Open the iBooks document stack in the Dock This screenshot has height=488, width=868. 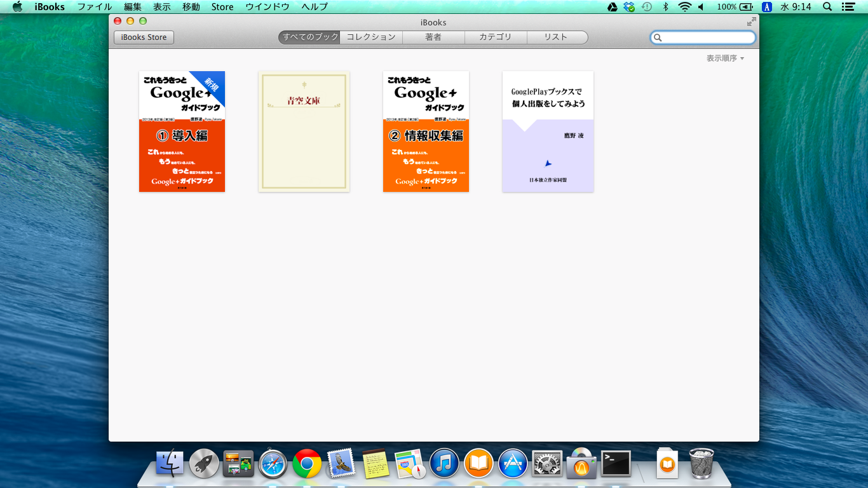[667, 464]
